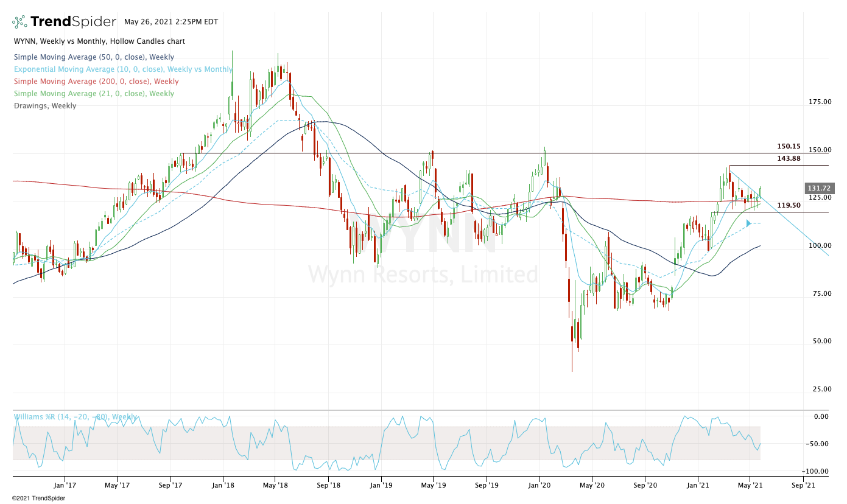
Task: Click the TrendSpider spider-web logo icon
Action: [x=20, y=22]
